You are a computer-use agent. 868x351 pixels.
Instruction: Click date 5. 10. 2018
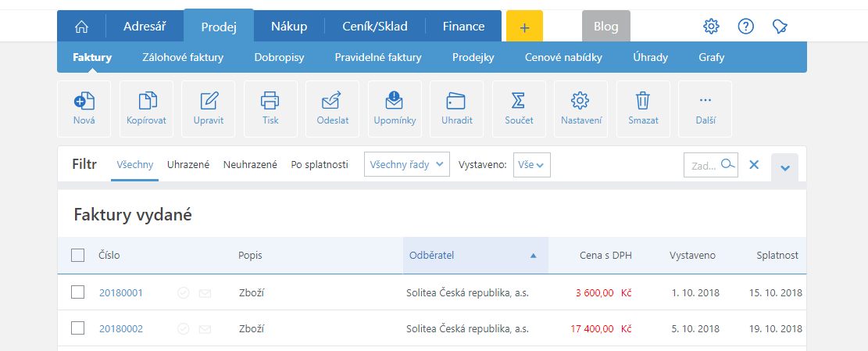coord(696,329)
